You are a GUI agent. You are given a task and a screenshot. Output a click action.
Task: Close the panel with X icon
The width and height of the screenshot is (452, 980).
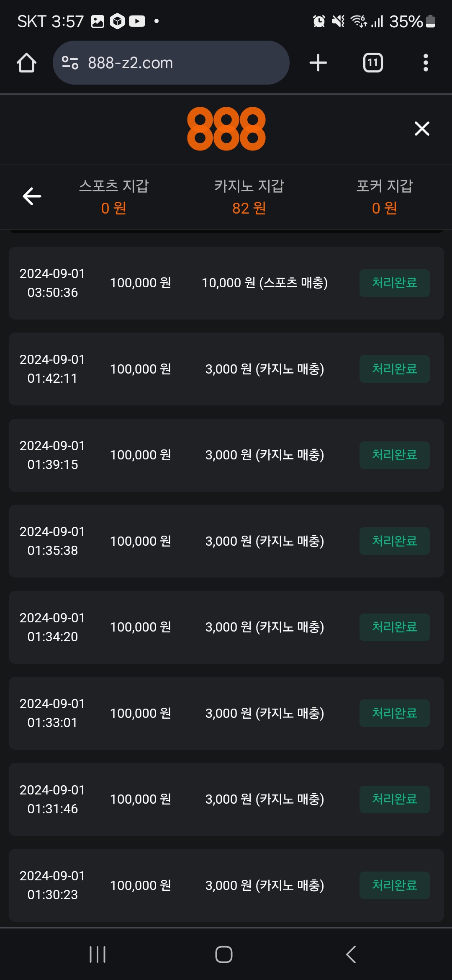(x=422, y=129)
